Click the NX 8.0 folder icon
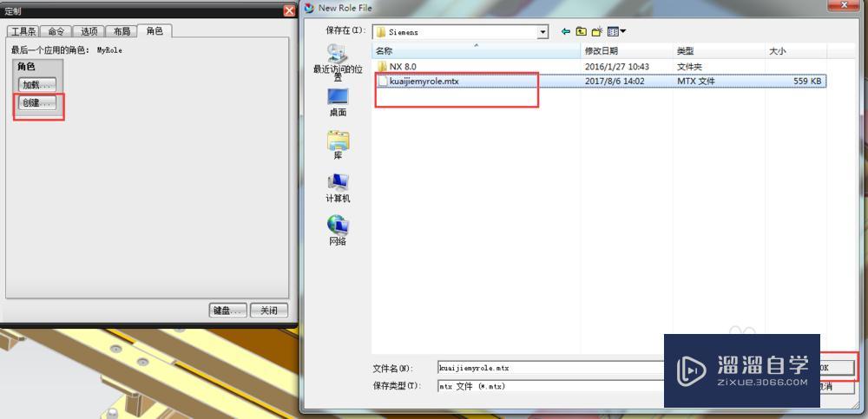 click(382, 67)
